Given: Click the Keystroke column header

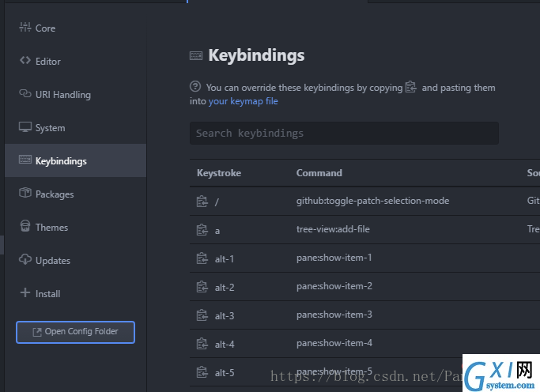Looking at the screenshot, I should pyautogui.click(x=219, y=173).
